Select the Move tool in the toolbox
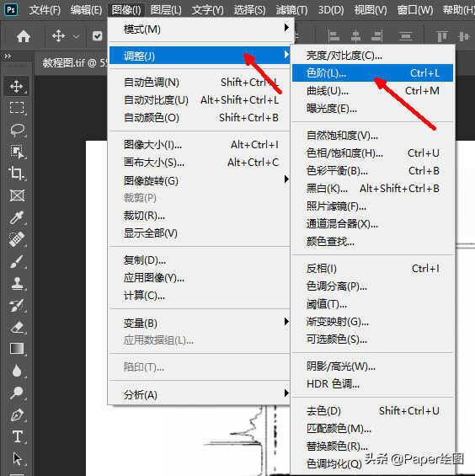The width and height of the screenshot is (475, 476). click(x=17, y=86)
